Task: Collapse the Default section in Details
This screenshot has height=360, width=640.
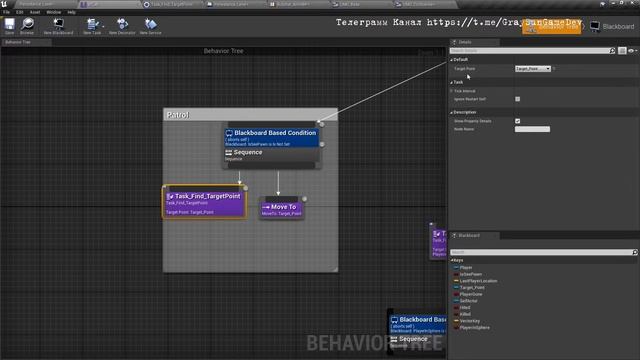Action: 451,60
